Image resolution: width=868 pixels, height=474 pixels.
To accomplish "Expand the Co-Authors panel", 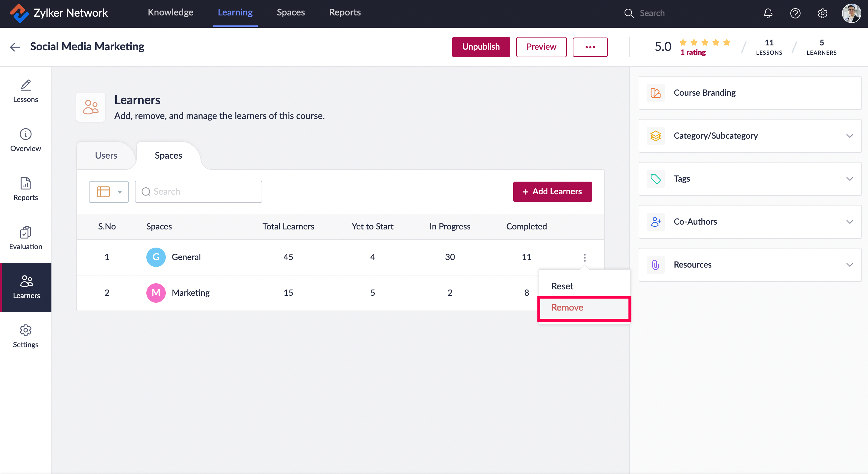I will click(750, 222).
